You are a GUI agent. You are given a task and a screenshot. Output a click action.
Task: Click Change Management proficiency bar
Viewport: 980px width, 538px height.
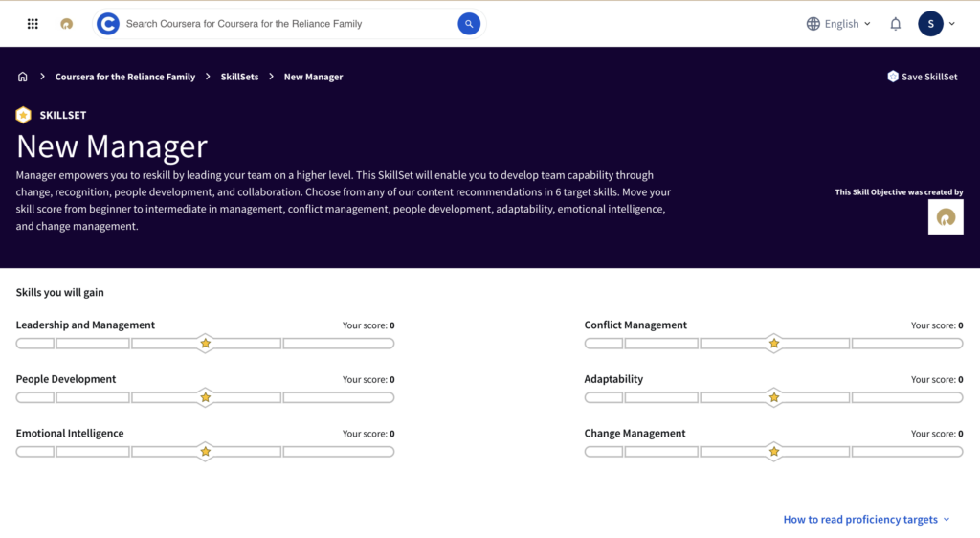click(773, 451)
